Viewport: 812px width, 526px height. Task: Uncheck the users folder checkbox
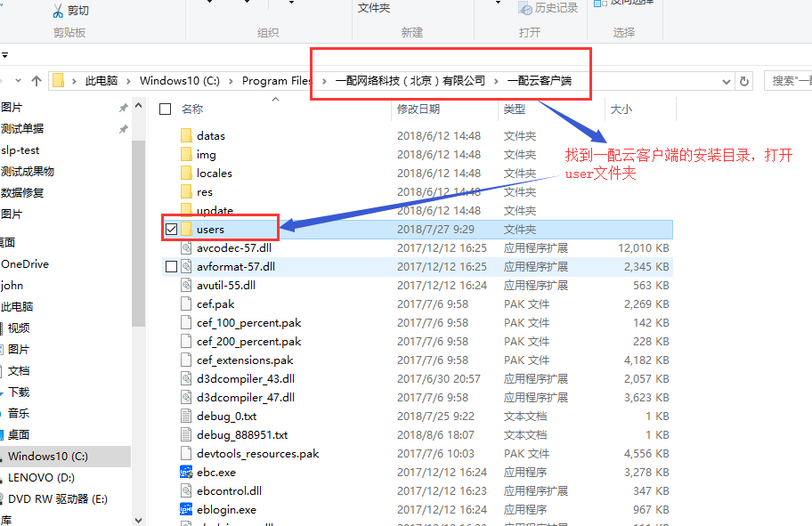172,230
